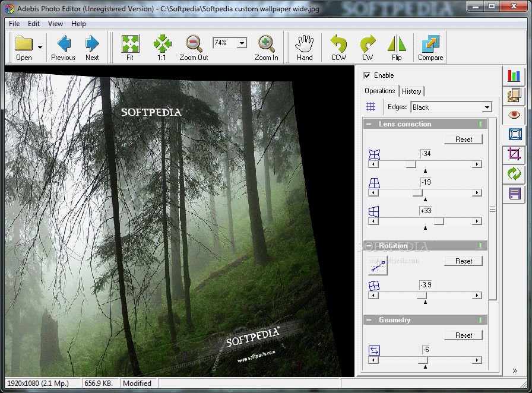
Task: Reset the Geometry settings
Action: click(464, 335)
